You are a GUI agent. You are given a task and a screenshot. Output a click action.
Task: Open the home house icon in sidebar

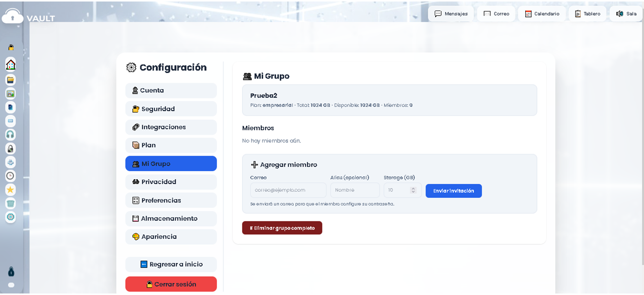[11, 64]
